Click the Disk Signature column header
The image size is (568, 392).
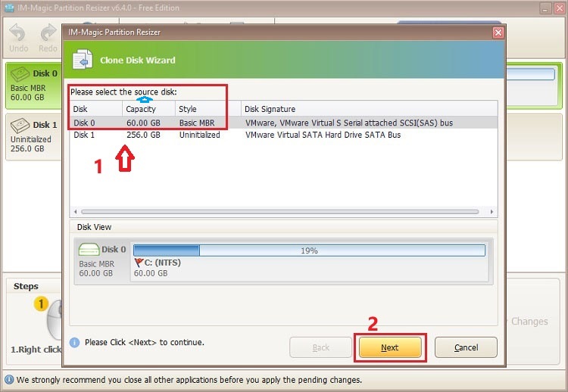[x=369, y=109]
